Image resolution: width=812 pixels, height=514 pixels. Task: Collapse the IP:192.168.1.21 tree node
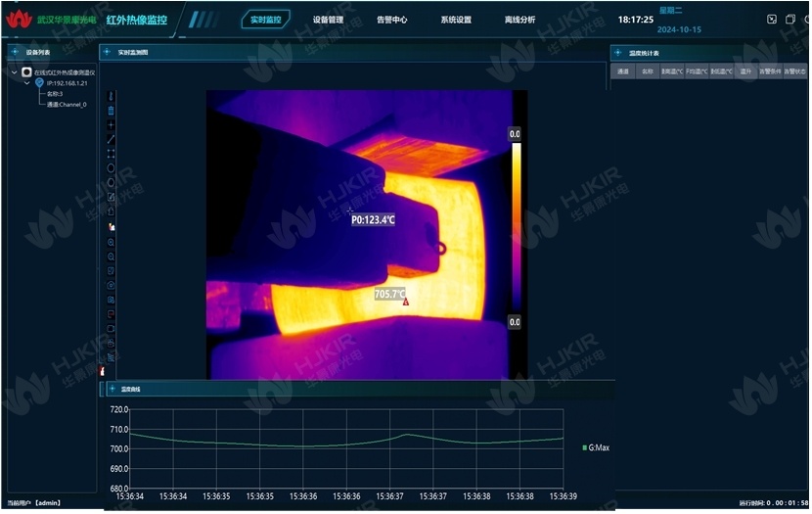coord(27,83)
